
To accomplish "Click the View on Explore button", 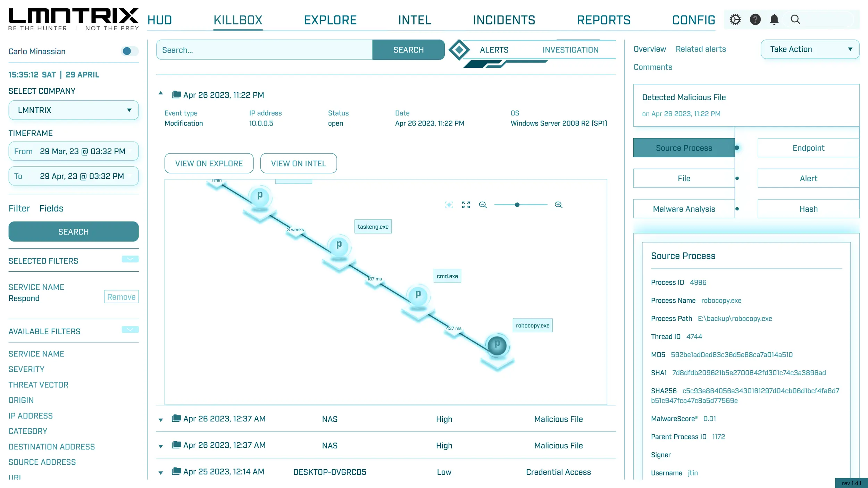I will click(x=209, y=163).
